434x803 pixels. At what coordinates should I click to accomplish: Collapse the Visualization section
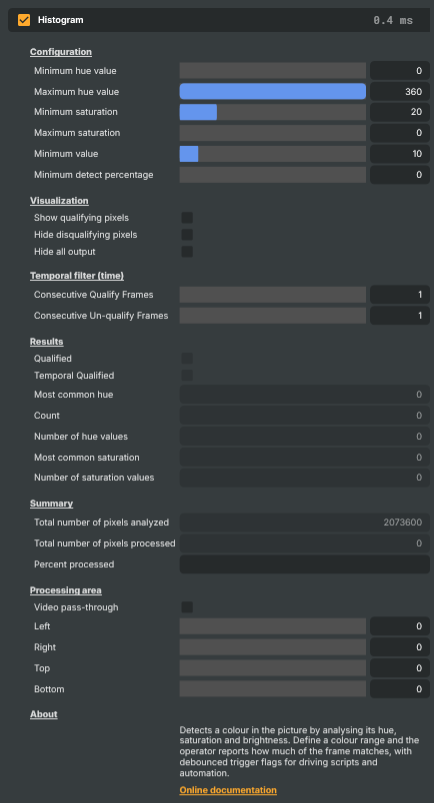click(x=59, y=201)
